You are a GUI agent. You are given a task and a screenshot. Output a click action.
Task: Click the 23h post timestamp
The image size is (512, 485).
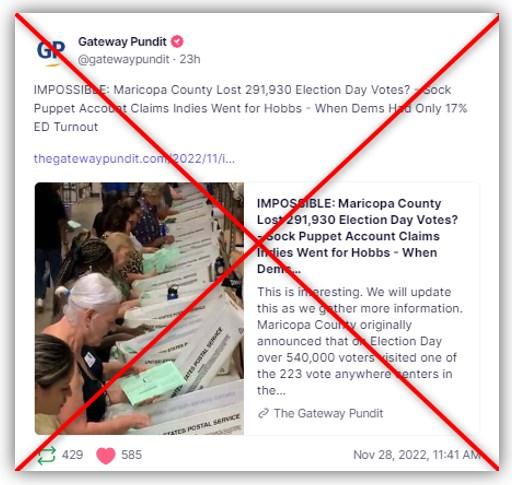pos(190,59)
